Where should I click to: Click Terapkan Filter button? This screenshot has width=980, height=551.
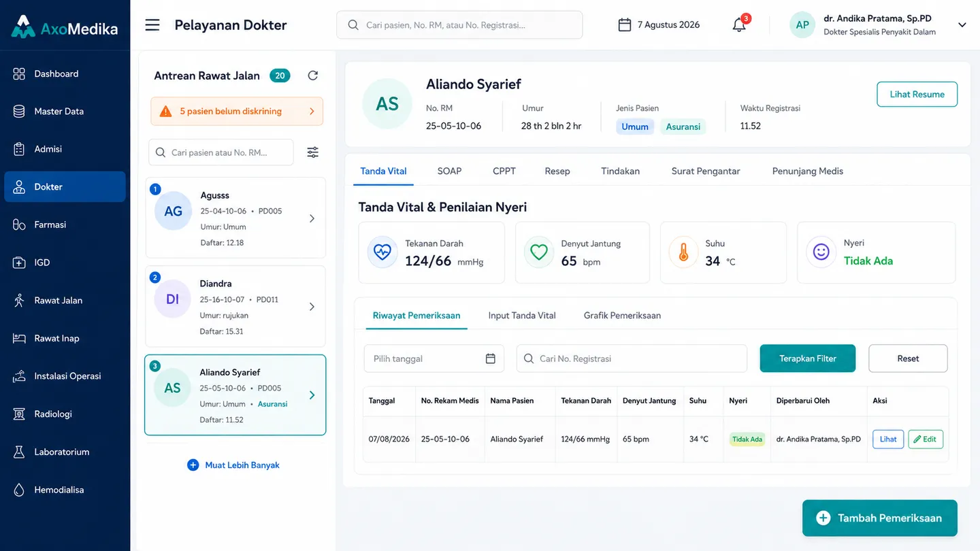point(808,358)
